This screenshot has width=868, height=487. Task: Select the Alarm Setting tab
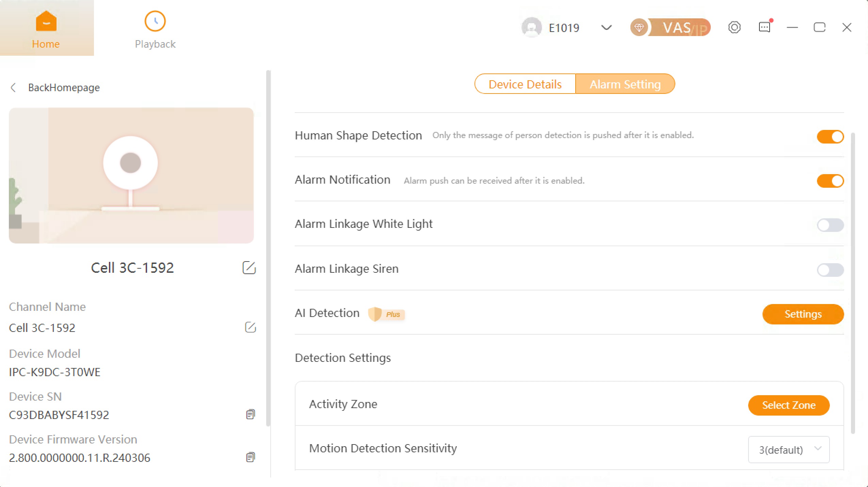point(625,84)
